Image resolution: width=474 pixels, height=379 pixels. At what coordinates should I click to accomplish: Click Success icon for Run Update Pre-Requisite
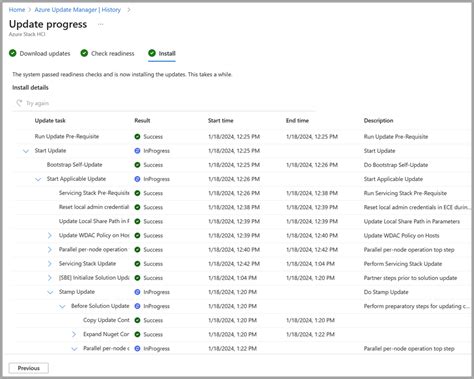(x=137, y=136)
